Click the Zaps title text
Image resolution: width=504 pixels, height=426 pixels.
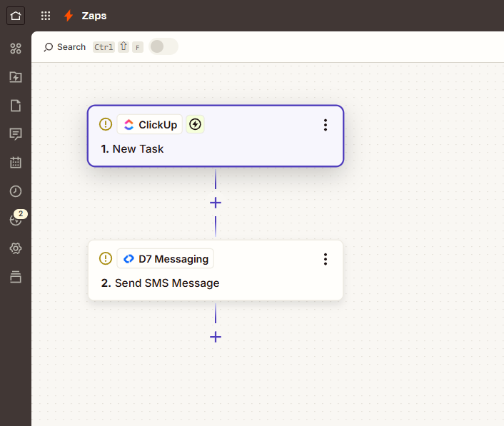coord(94,16)
